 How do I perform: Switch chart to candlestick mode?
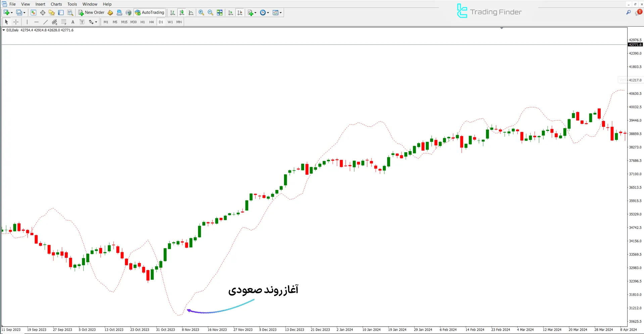181,12
